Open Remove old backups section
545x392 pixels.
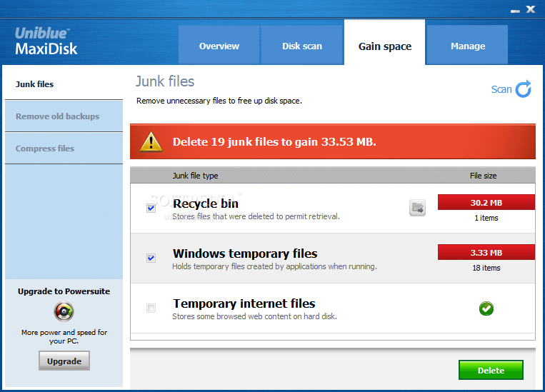click(64, 116)
